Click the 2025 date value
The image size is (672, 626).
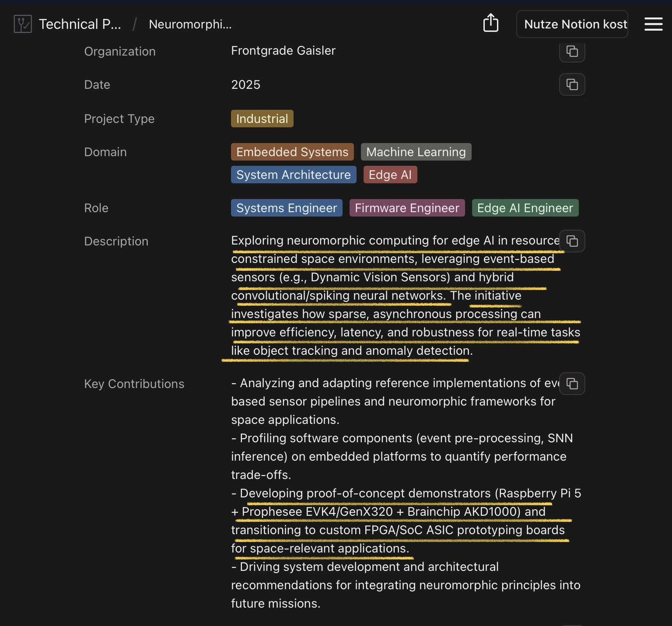245,84
